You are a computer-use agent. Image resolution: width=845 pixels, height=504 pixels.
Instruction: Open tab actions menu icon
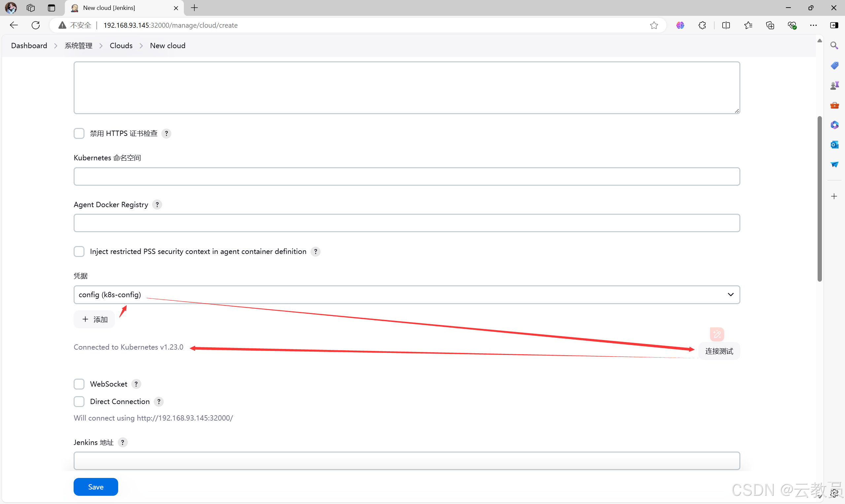51,8
